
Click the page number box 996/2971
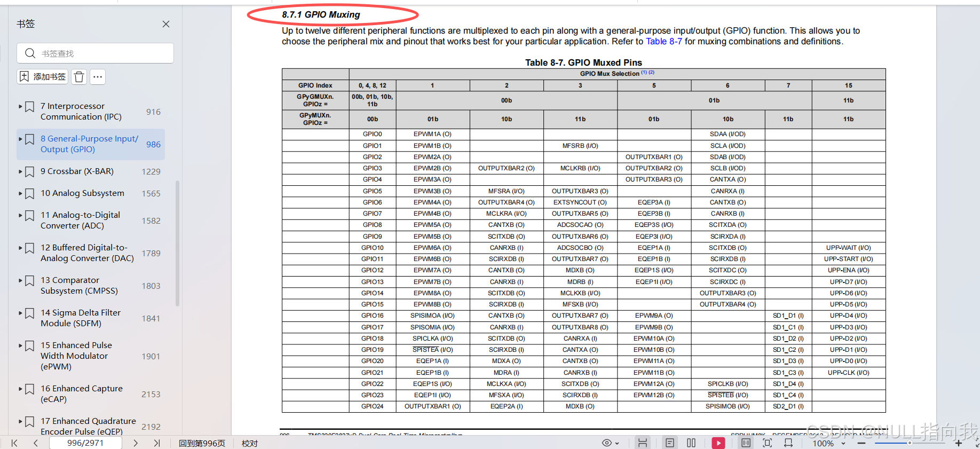click(x=85, y=443)
